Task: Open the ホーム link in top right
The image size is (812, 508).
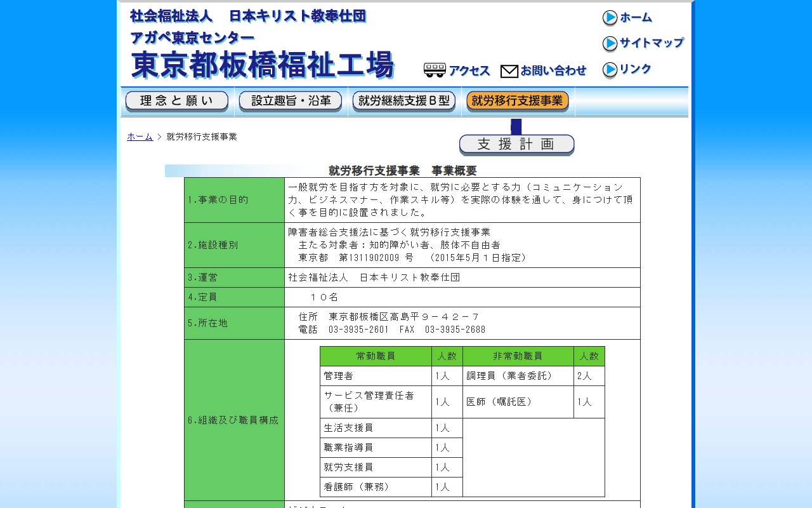Action: tap(636, 18)
